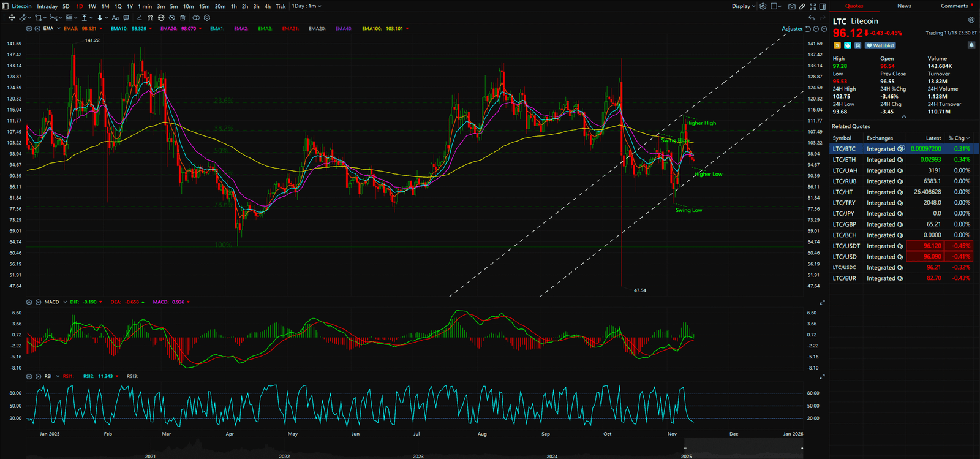
Task: Toggle the left sidebar panel
Action: point(6,6)
